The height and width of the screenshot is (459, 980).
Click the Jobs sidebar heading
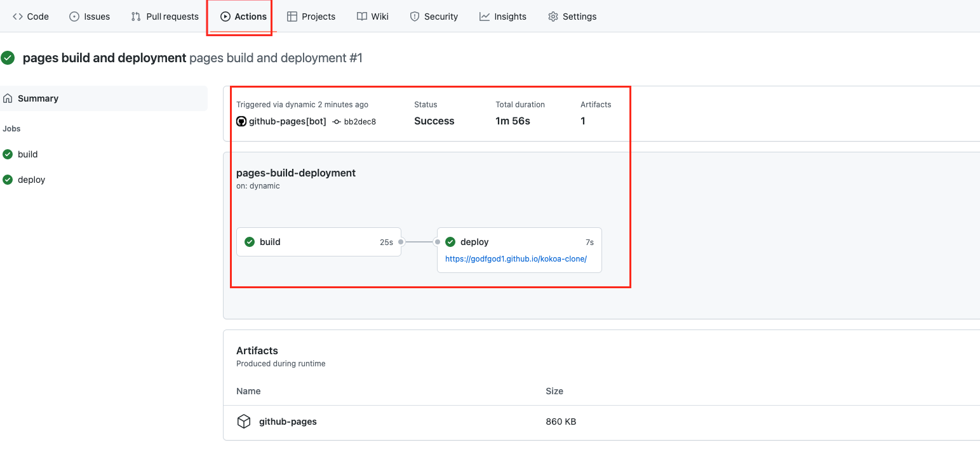(11, 128)
